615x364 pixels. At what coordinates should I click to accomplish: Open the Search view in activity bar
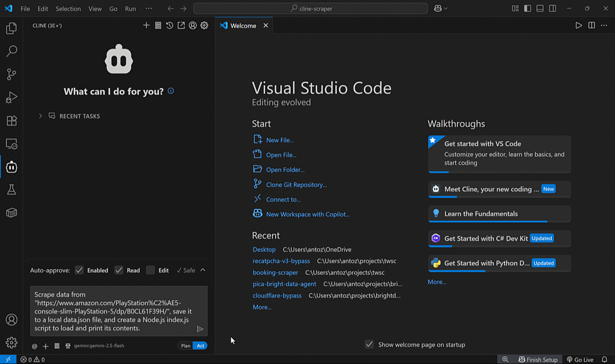tap(11, 51)
